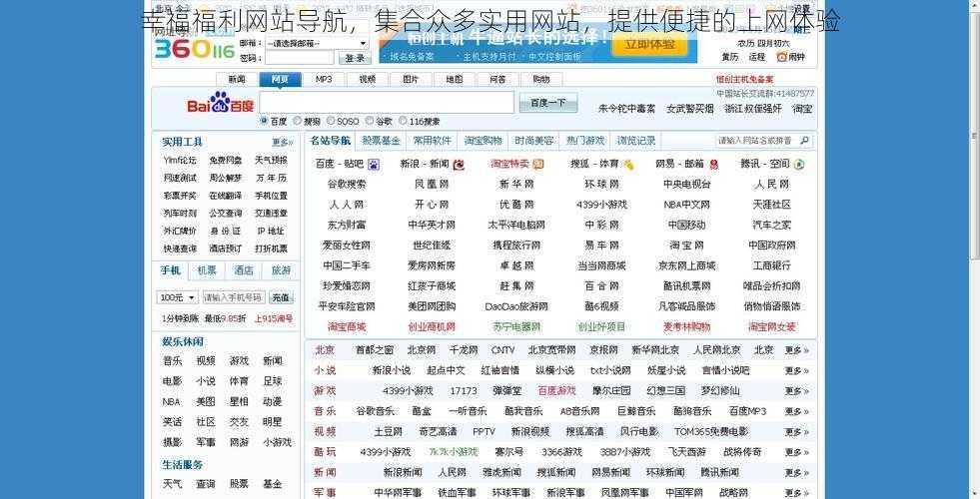Switch to the 新闻 search tab
Image resolution: width=980 pixels, height=499 pixels.
[x=236, y=79]
